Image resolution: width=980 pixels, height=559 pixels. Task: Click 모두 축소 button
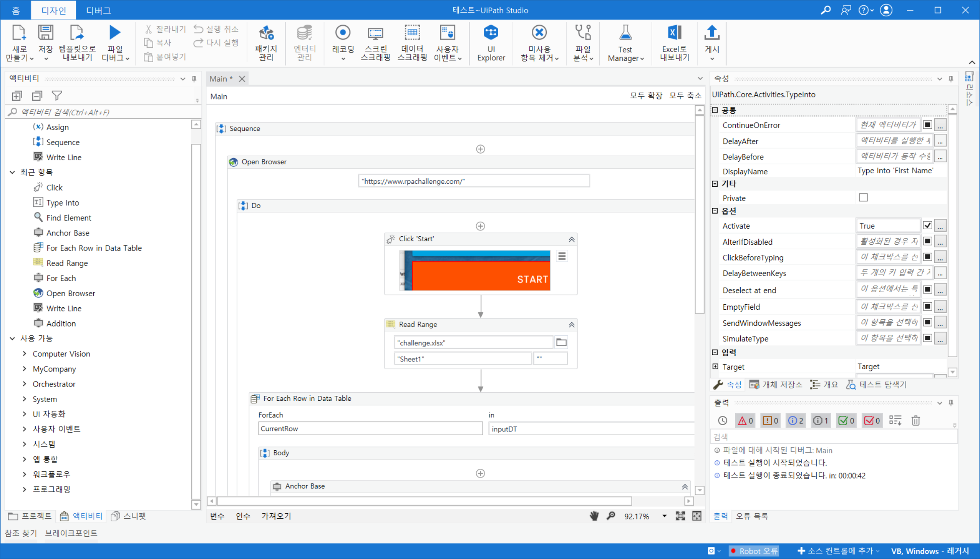[685, 96]
